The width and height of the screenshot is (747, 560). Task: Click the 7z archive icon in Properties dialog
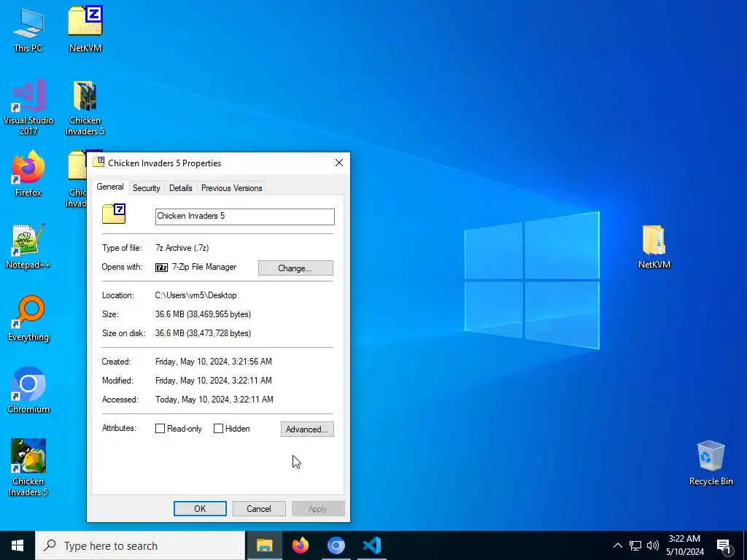click(x=114, y=214)
